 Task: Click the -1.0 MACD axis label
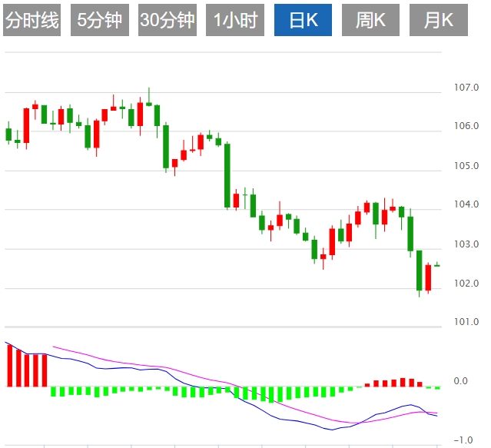(463, 440)
